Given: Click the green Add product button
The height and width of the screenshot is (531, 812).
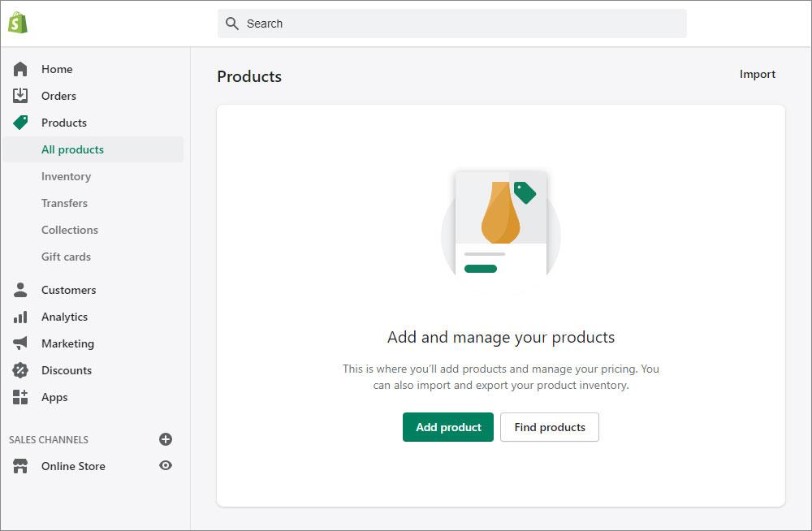Looking at the screenshot, I should click(448, 427).
